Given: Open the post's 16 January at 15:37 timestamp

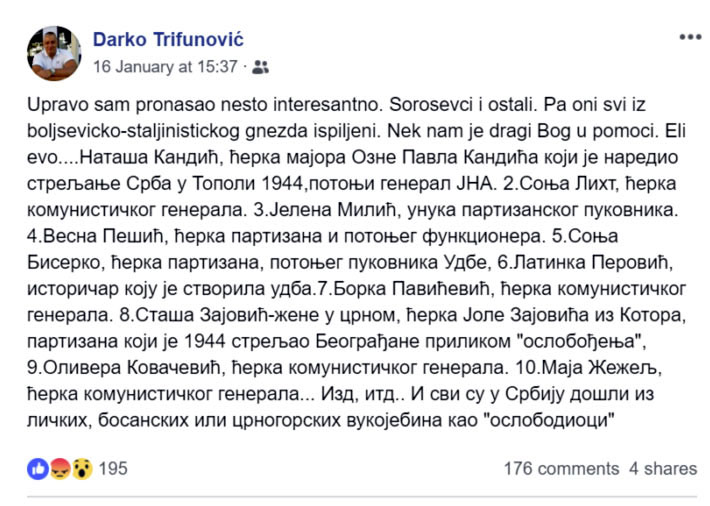Looking at the screenshot, I should click(165, 67).
